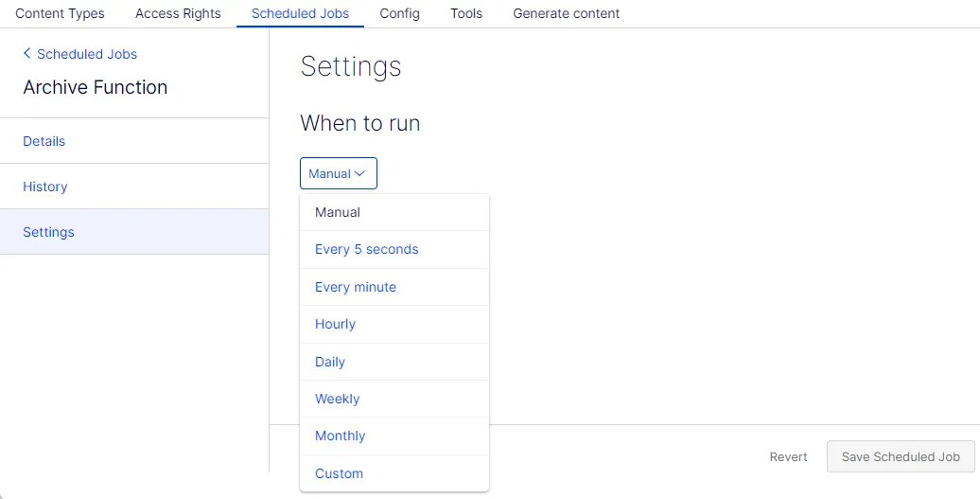Open the Generate content tab
This screenshot has width=980, height=499.
pyautogui.click(x=567, y=13)
